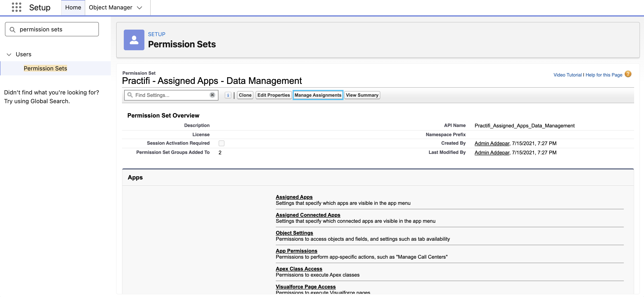Click the Edit Properties button
This screenshot has width=644, height=297.
274,95
